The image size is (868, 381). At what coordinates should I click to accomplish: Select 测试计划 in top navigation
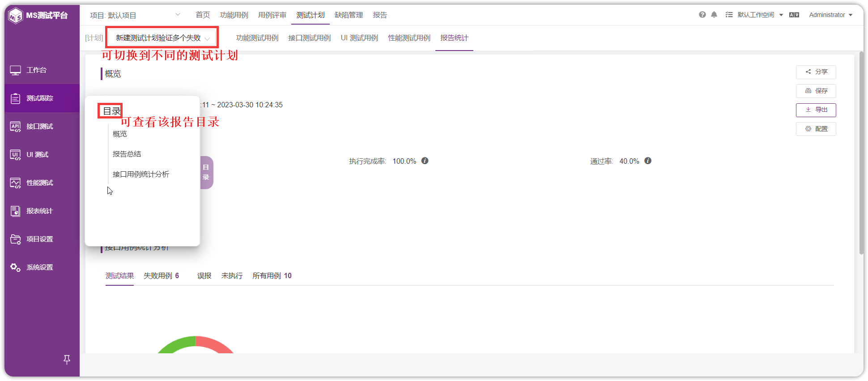pos(311,15)
